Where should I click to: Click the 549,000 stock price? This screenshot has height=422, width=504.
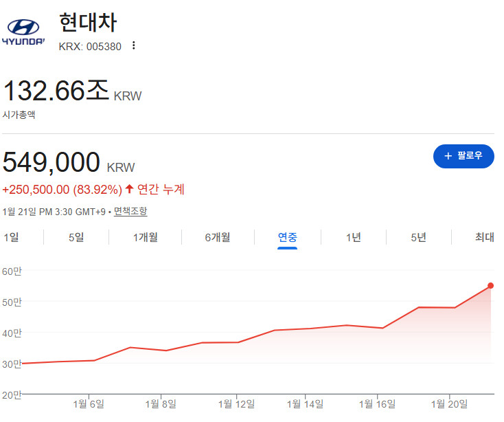pyautogui.click(x=51, y=162)
